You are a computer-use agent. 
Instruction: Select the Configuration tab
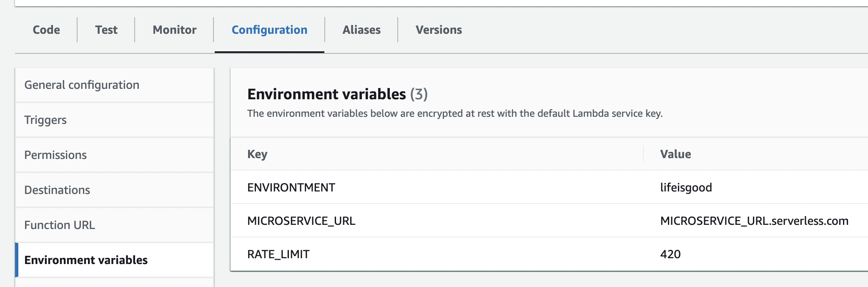click(x=269, y=30)
